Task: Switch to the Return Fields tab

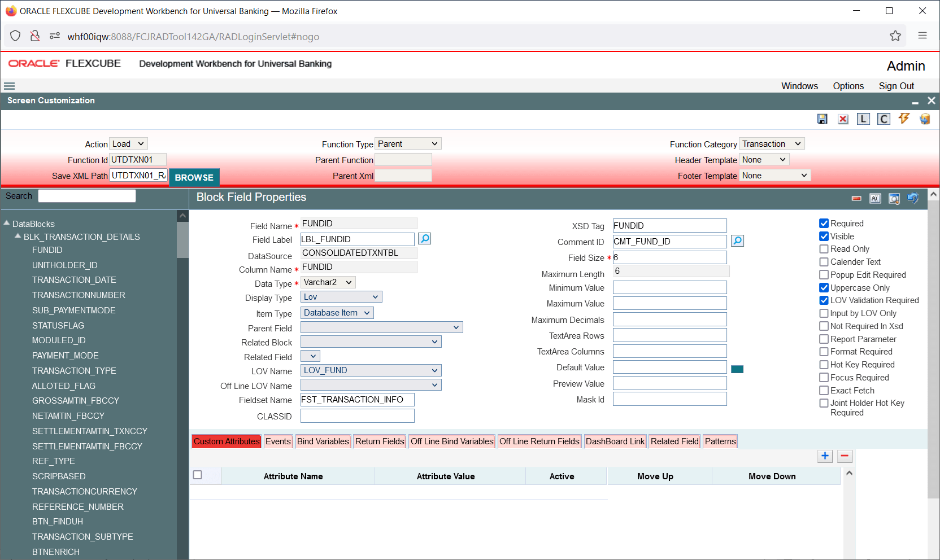Action: (380, 441)
